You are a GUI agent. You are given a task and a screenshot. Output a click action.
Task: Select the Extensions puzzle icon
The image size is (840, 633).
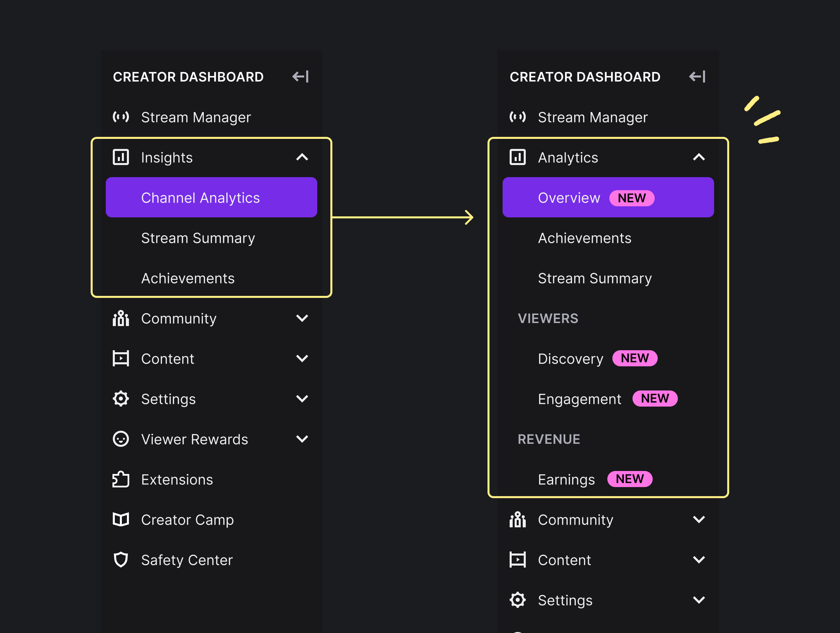(121, 479)
